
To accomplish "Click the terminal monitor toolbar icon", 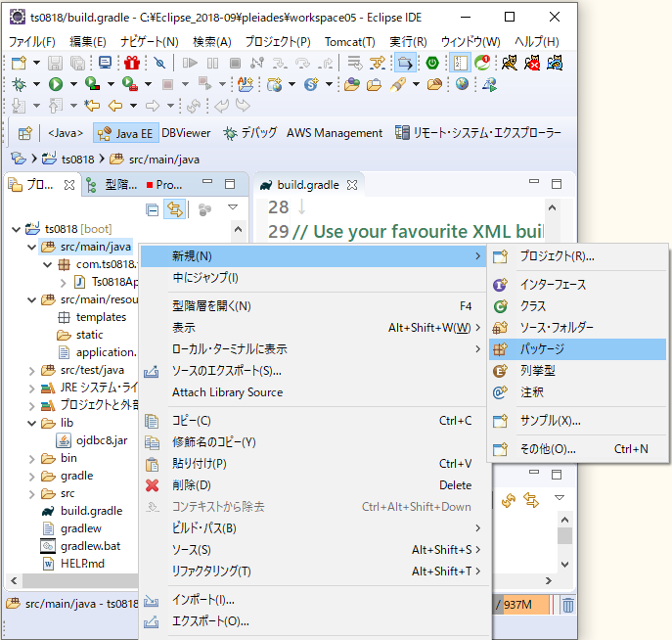I will pos(105,63).
